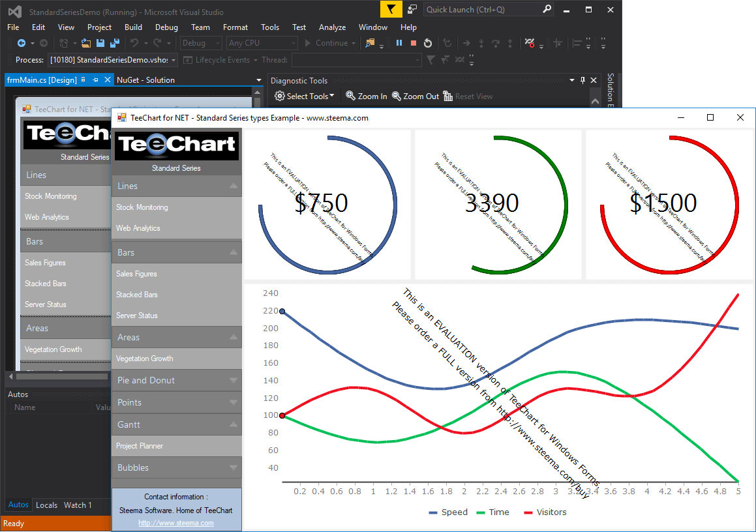Open Vegetation Growth in the front window
756x532 pixels.
(177, 359)
